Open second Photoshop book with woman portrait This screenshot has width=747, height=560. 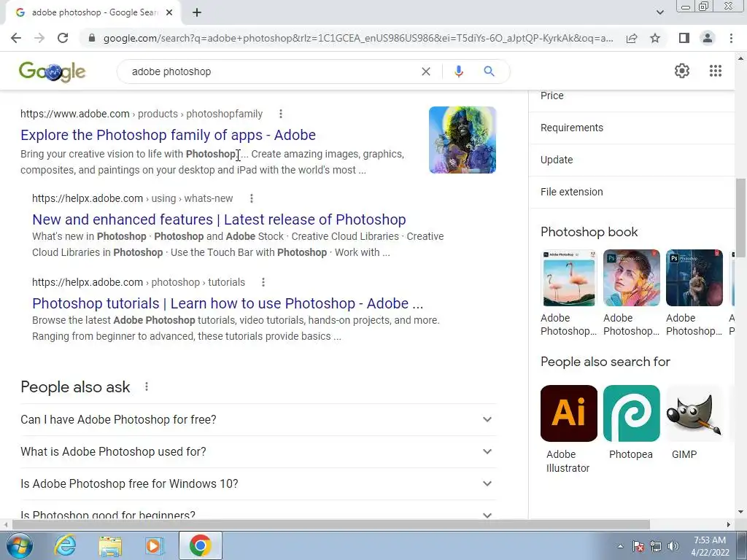coord(632,278)
